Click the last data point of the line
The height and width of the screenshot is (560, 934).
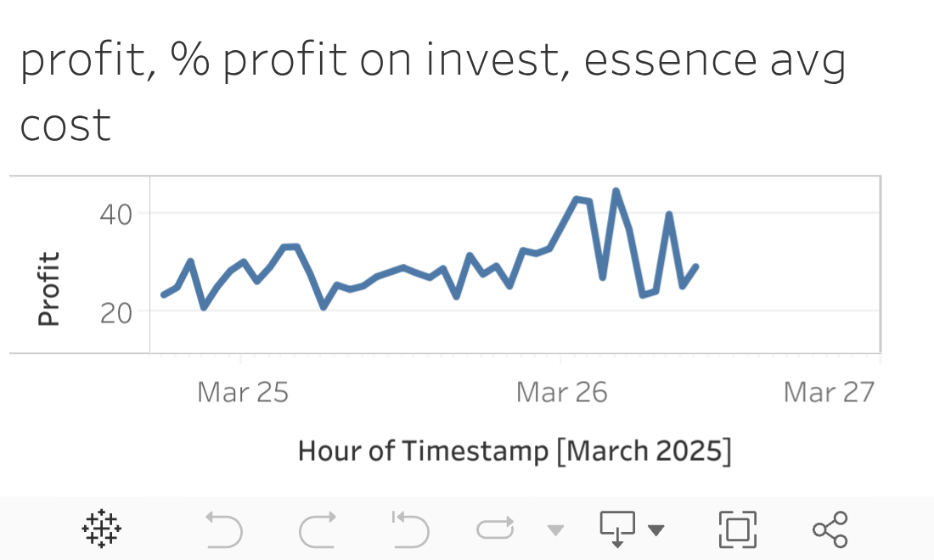pyautogui.click(x=696, y=266)
